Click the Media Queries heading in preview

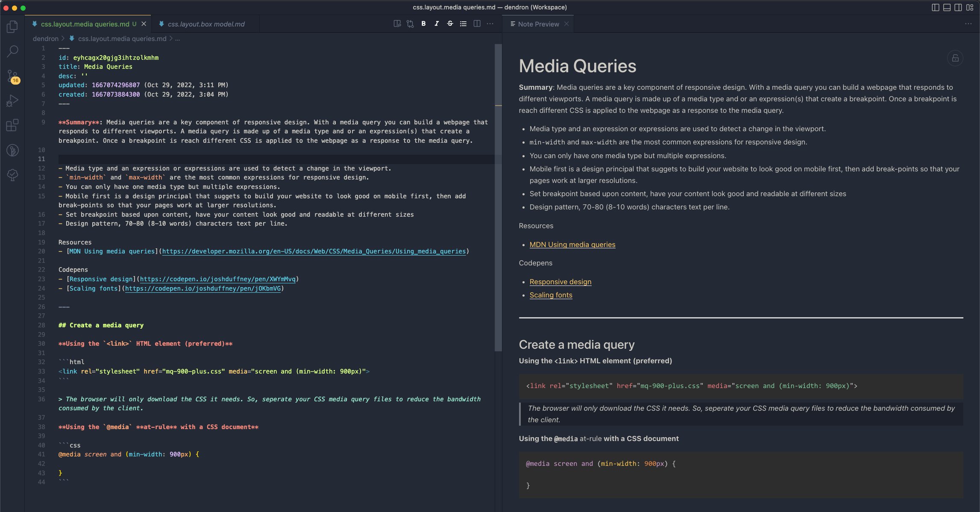(x=577, y=66)
